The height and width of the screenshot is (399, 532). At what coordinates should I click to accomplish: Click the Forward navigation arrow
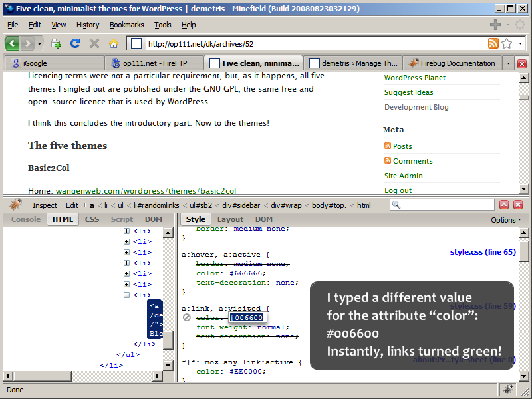[27, 43]
